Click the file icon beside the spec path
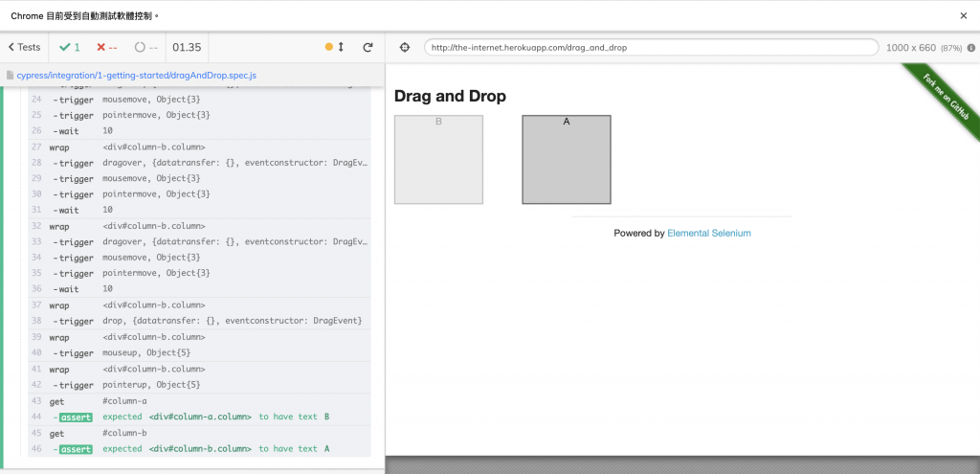Viewport: 980px width, 474px height. [x=10, y=75]
